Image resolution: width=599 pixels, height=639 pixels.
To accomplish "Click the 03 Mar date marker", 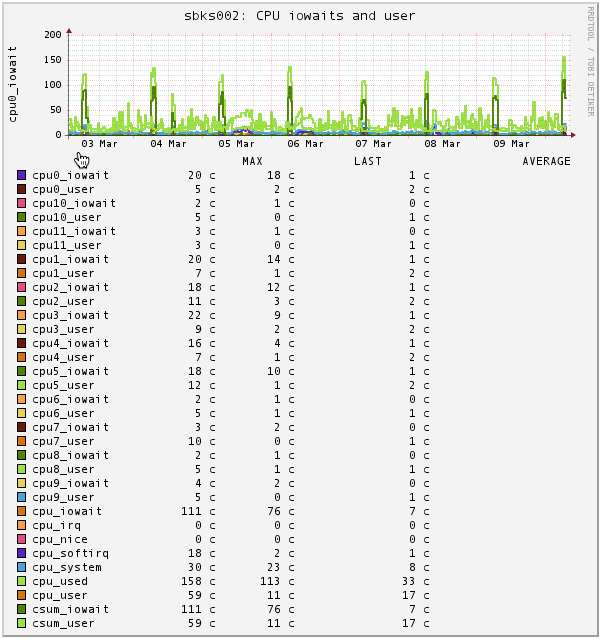I will click(x=99, y=144).
